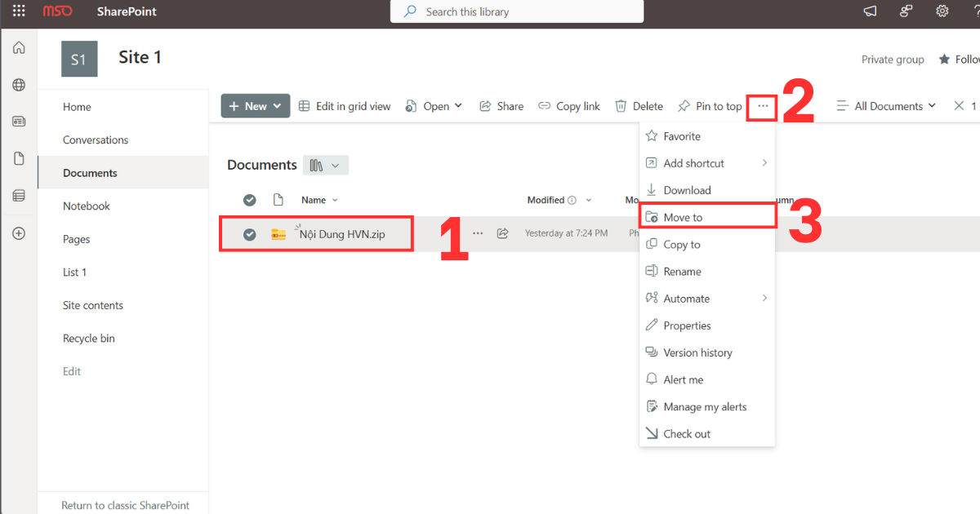Open the News icon in the left rail
Viewport: 980px width, 514px height.
tap(18, 121)
